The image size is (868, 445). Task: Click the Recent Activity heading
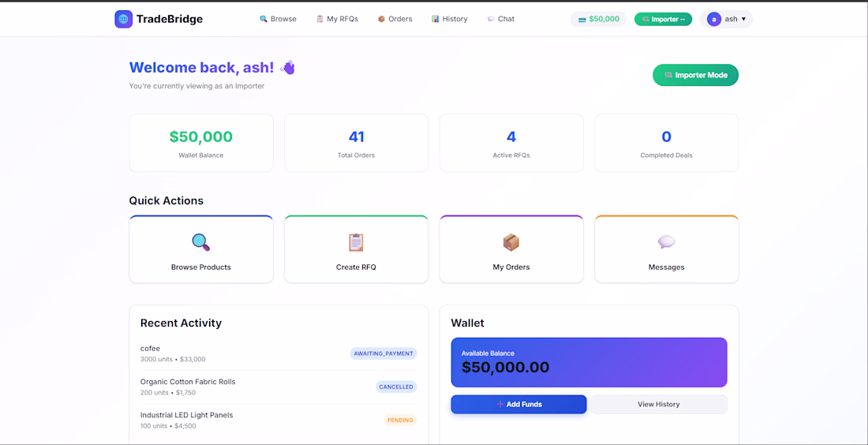point(181,323)
